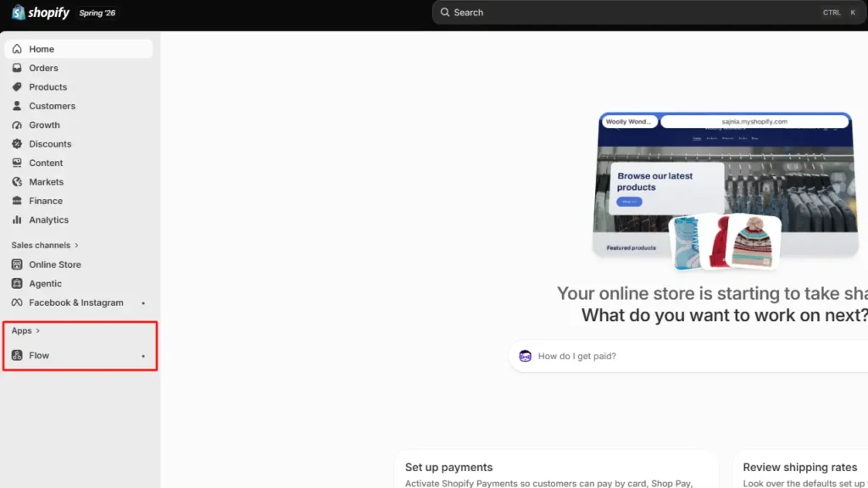Open the Customers label
Image resolution: width=868 pixels, height=488 pixels.
tap(52, 106)
